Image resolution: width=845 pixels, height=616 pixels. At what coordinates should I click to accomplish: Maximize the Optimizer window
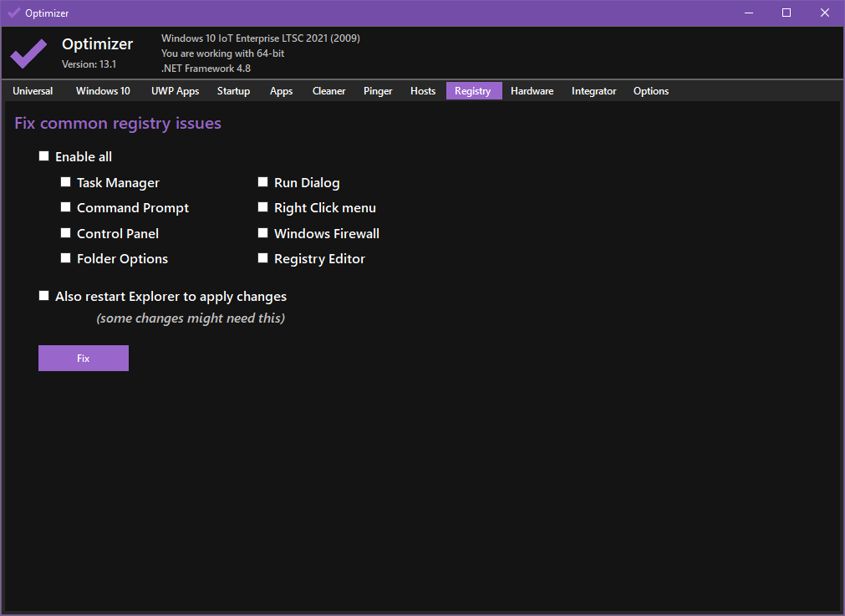click(786, 13)
